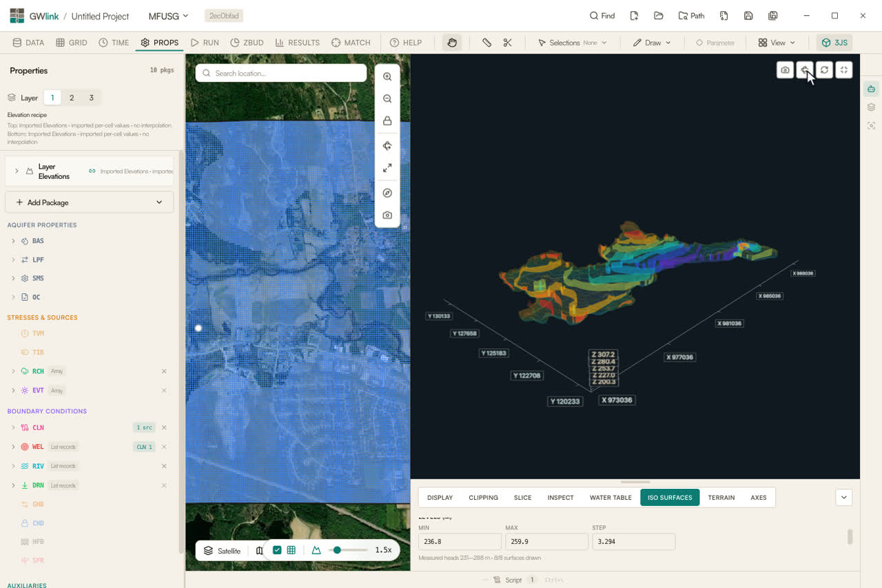This screenshot has width=882, height=588.
Task: Zoom in on the map
Action: point(387,77)
